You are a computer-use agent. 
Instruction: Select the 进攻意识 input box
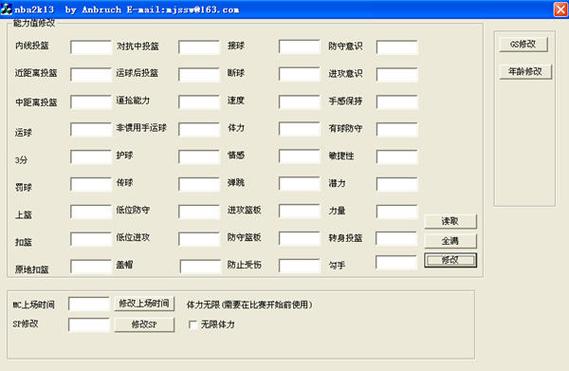[397, 74]
